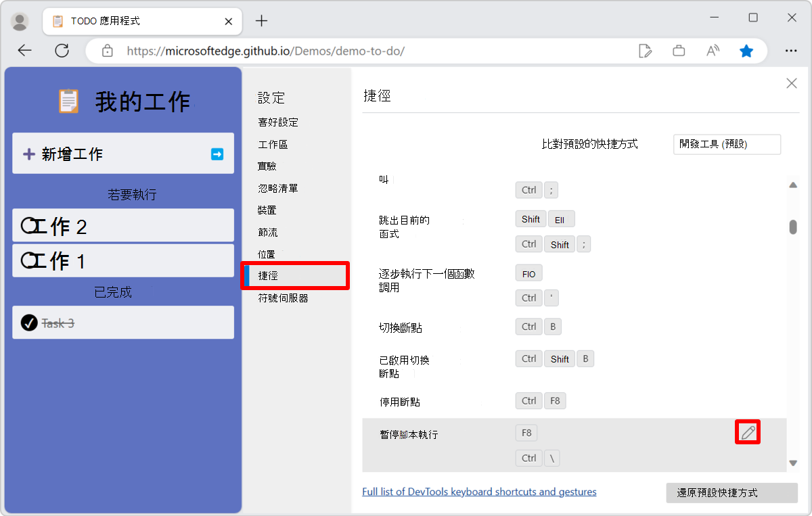Click 還原預設快捷方式 button

click(731, 493)
